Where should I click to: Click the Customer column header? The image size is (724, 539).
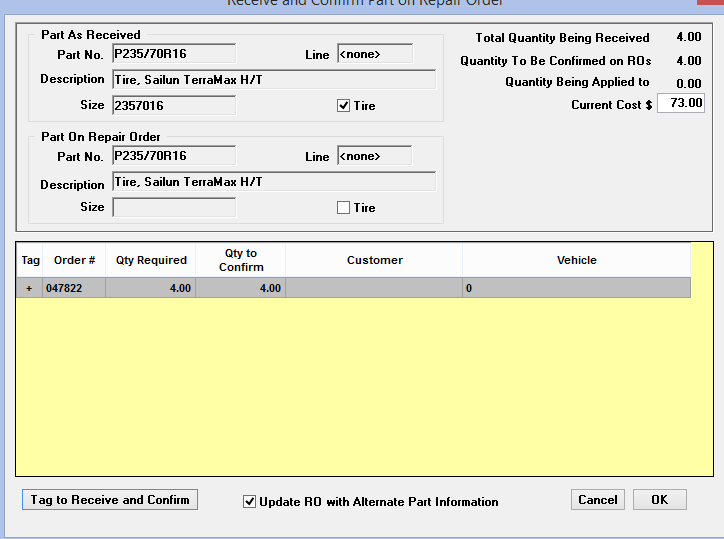point(374,260)
